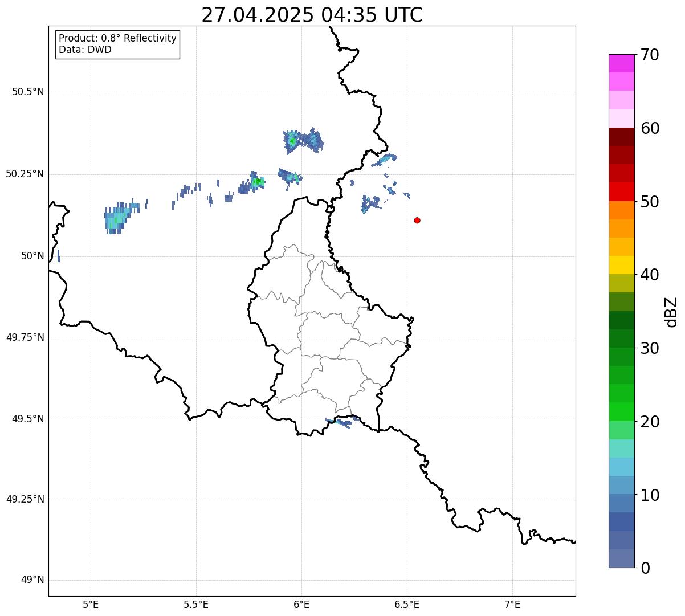685x616 pixels.
Task: Click the 49.75°N latitude label
Action: point(25,337)
